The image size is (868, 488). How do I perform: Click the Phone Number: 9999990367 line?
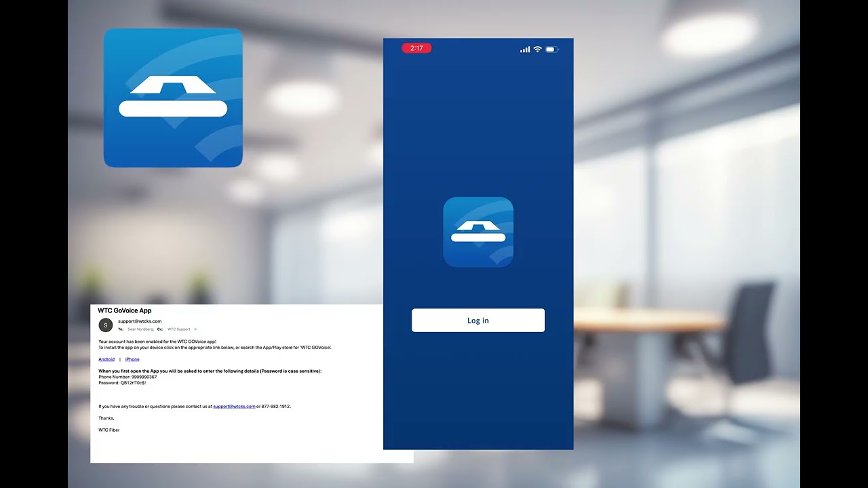[127, 377]
